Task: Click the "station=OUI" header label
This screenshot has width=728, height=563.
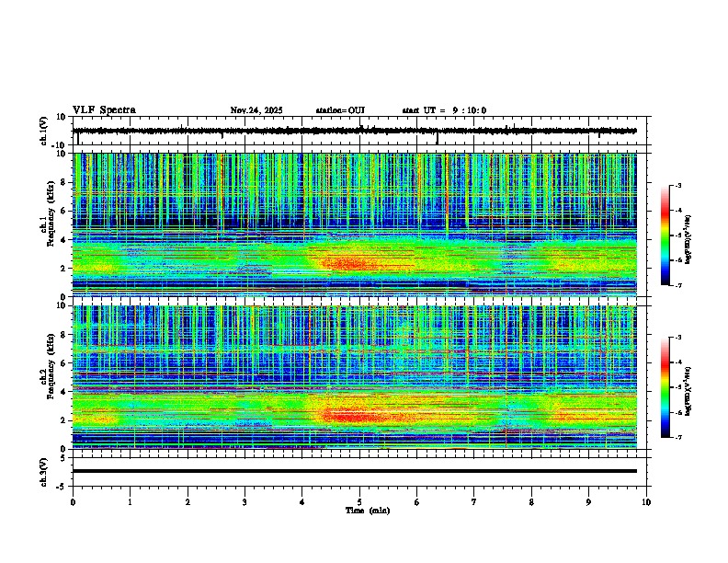Action: [340, 110]
